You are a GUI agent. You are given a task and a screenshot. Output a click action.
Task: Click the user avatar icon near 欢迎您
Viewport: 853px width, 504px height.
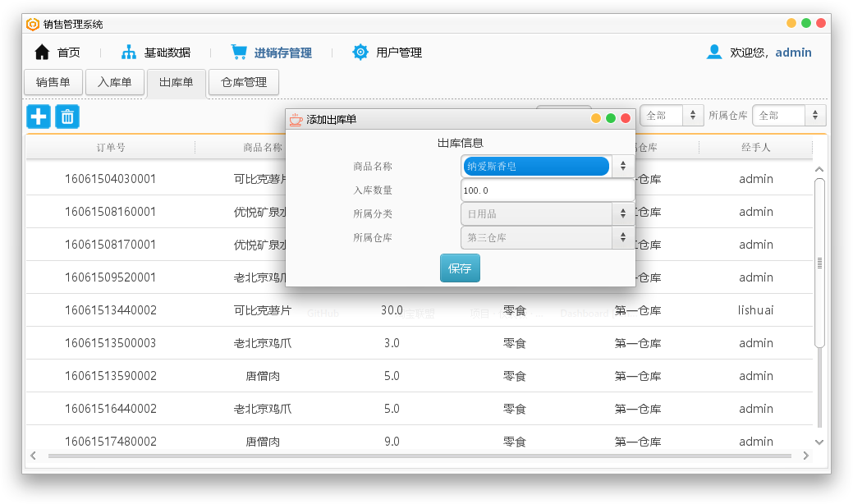(x=714, y=52)
